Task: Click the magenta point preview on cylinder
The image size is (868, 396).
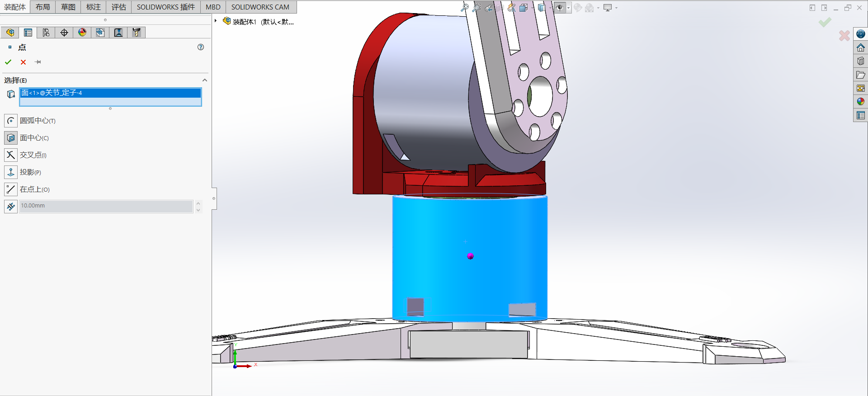Action: 470,256
